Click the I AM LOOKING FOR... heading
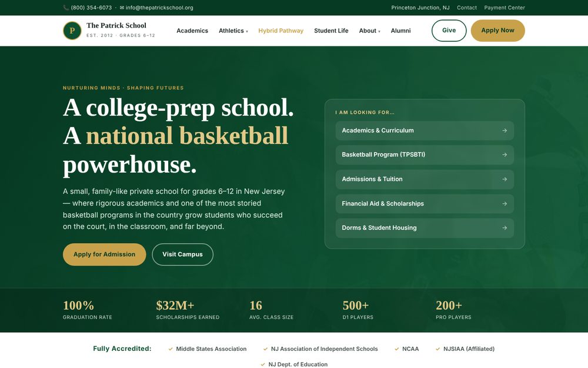This screenshot has height=368, width=588. tap(365, 112)
